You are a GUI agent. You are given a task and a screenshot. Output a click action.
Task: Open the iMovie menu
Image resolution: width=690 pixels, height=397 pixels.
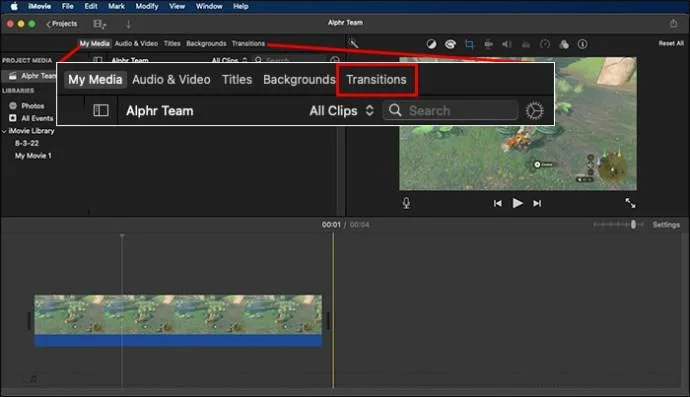[39, 6]
